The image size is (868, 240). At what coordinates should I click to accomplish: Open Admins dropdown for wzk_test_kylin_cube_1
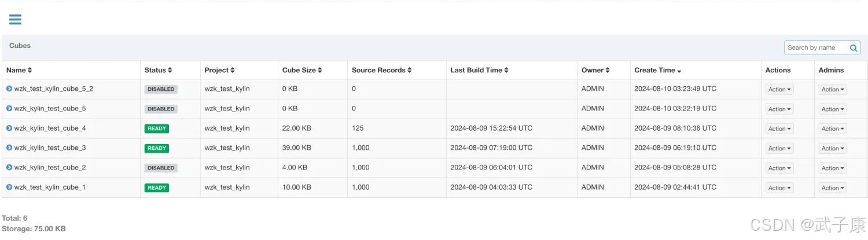pyautogui.click(x=833, y=188)
